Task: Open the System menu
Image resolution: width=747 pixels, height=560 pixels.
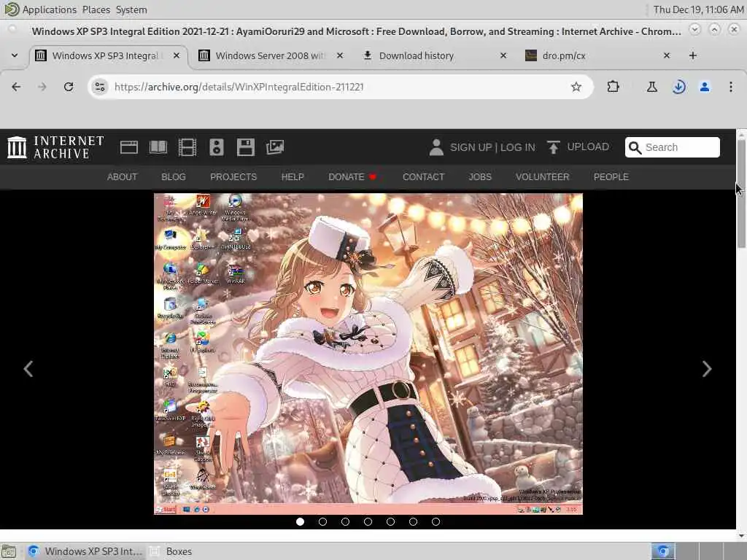Action: coord(131,9)
